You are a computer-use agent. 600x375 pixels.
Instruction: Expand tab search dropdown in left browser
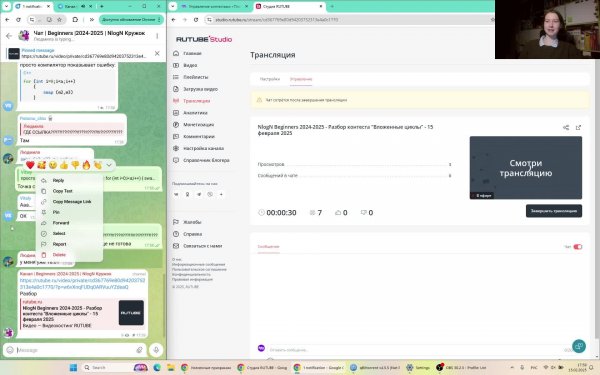click(x=6, y=7)
